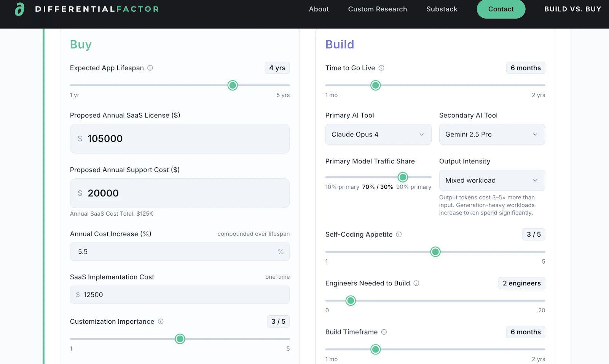This screenshot has height=364, width=609.
Task: Click the Time to Go Live slider handle
Action: click(x=376, y=85)
